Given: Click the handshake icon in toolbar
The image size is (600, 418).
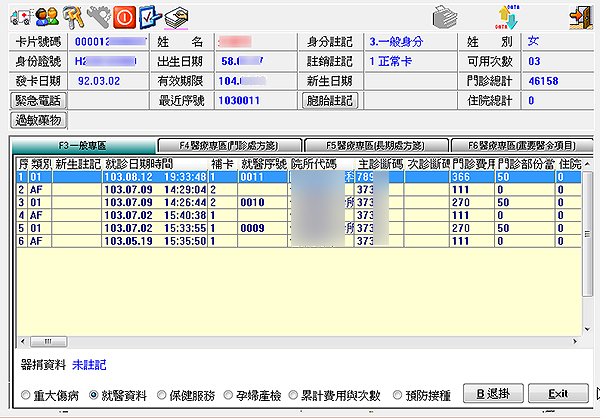Looking at the screenshot, I should tap(99, 15).
